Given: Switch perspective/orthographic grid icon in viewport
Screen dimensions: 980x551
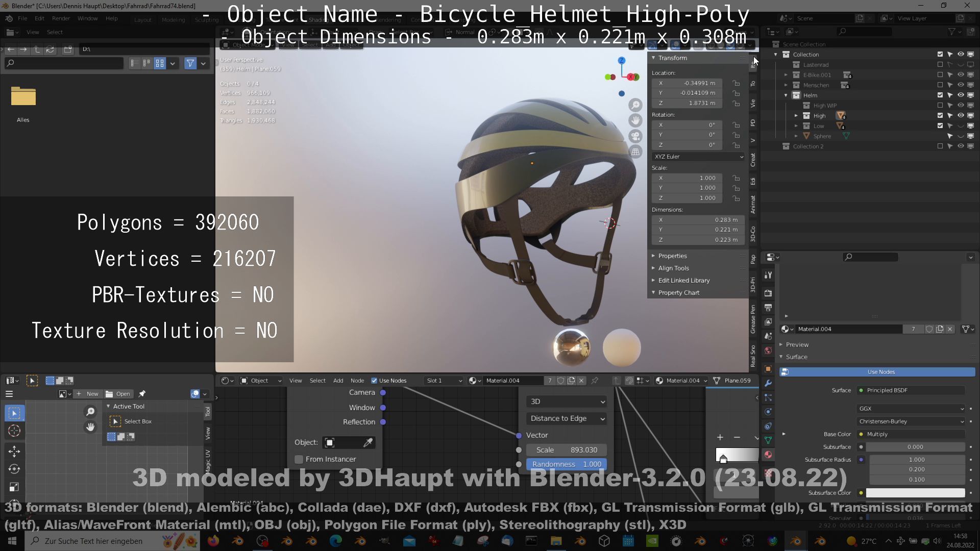Looking at the screenshot, I should pos(635,152).
